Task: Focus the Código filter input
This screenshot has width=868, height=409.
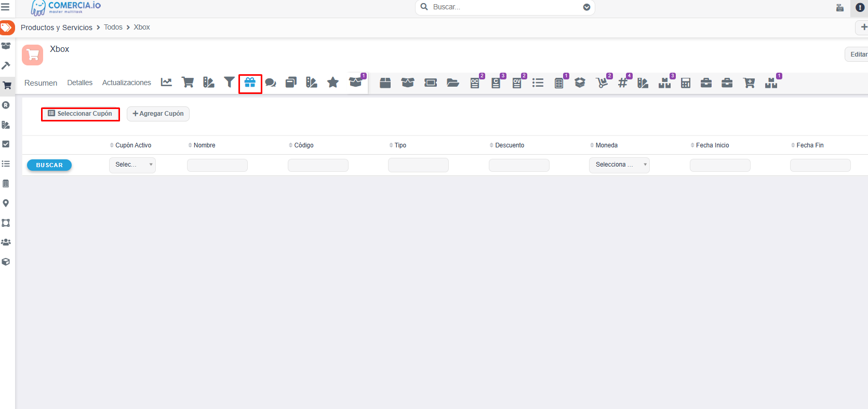Action: point(318,165)
